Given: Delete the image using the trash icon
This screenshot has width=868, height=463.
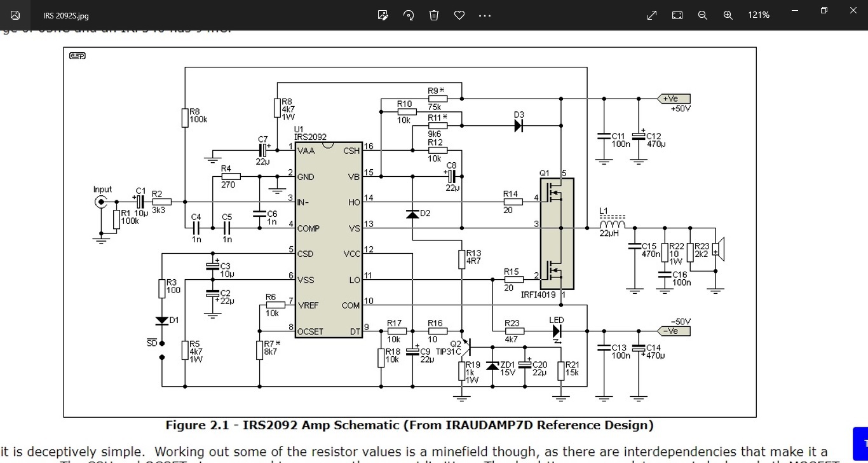Looking at the screenshot, I should click(434, 15).
